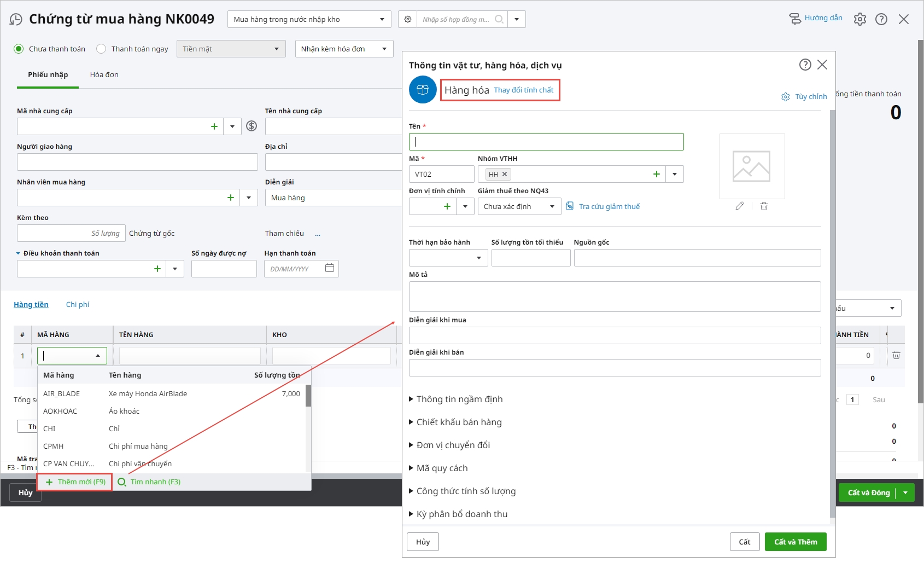Switch to Hóa đơn tab
This screenshot has height=562, width=924.
(x=104, y=75)
